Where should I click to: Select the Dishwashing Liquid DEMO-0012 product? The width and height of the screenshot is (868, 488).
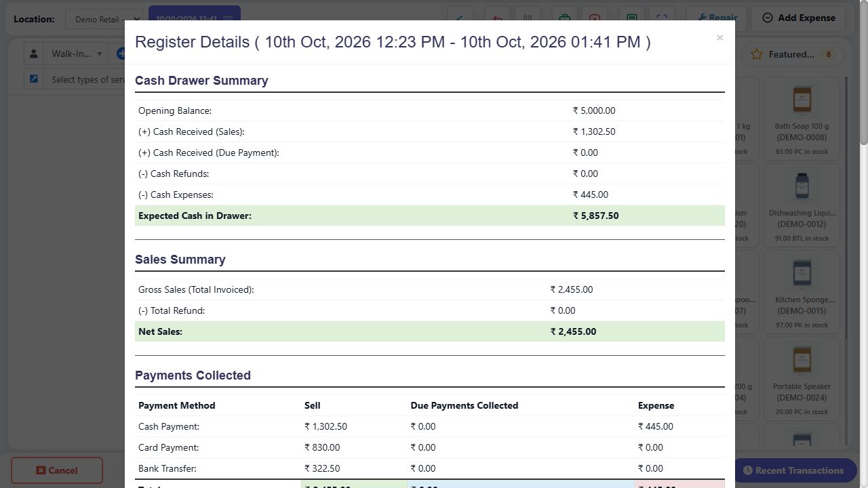(x=802, y=205)
